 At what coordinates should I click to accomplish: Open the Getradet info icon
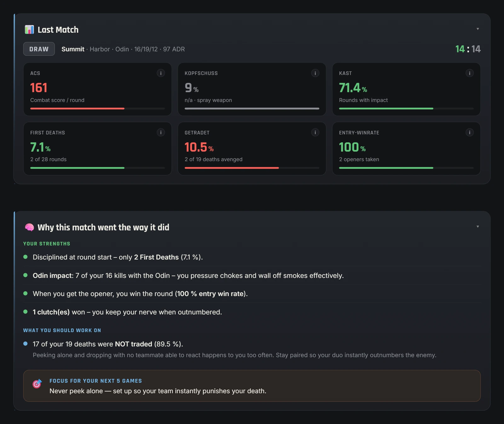point(315,132)
